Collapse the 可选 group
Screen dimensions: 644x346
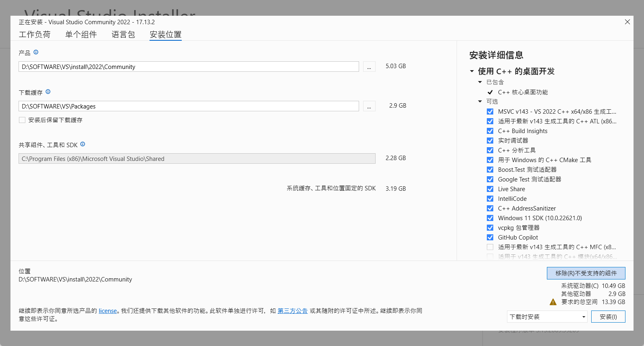(480, 102)
